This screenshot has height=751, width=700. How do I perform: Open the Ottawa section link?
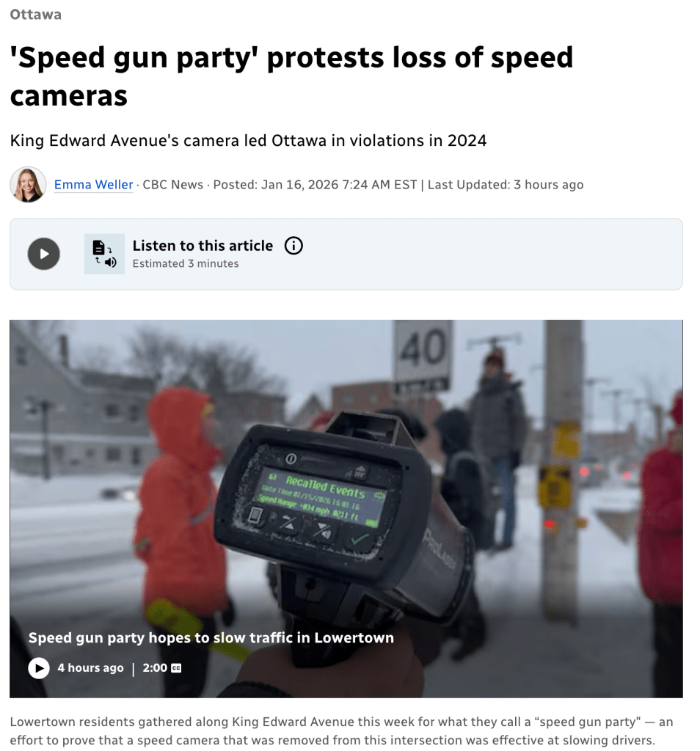click(x=35, y=15)
